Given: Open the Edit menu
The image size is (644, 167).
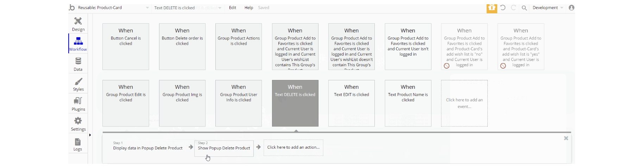Looking at the screenshot, I should pos(233,8).
